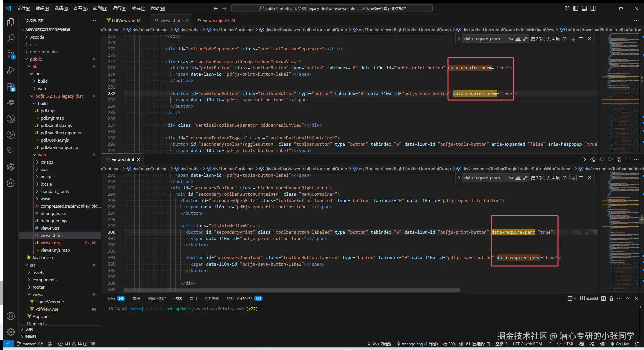This screenshot has height=350, width=644.
Task: Collapse the pdfjs-5.2.133-legacy-dist folder
Action: point(59,96)
